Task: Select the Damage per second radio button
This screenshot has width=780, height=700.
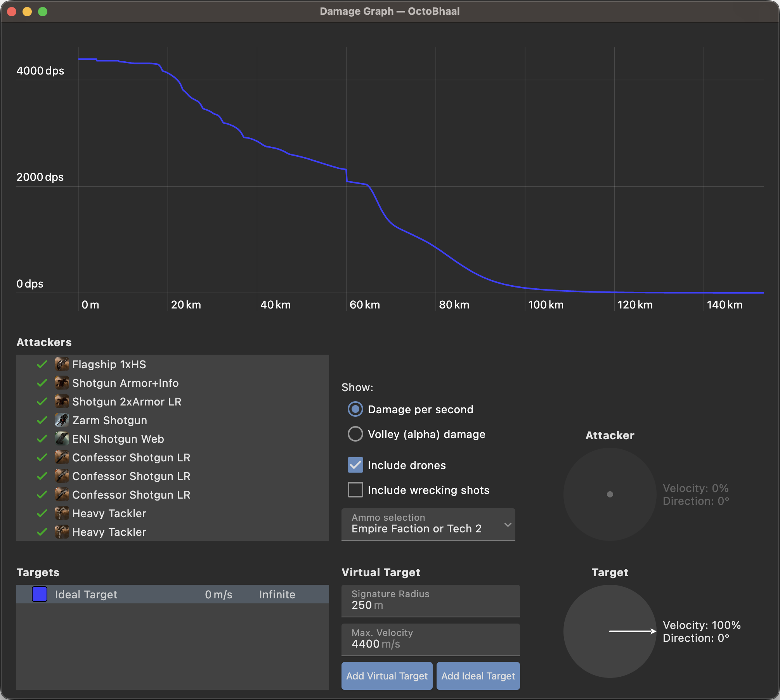Action: pos(355,409)
